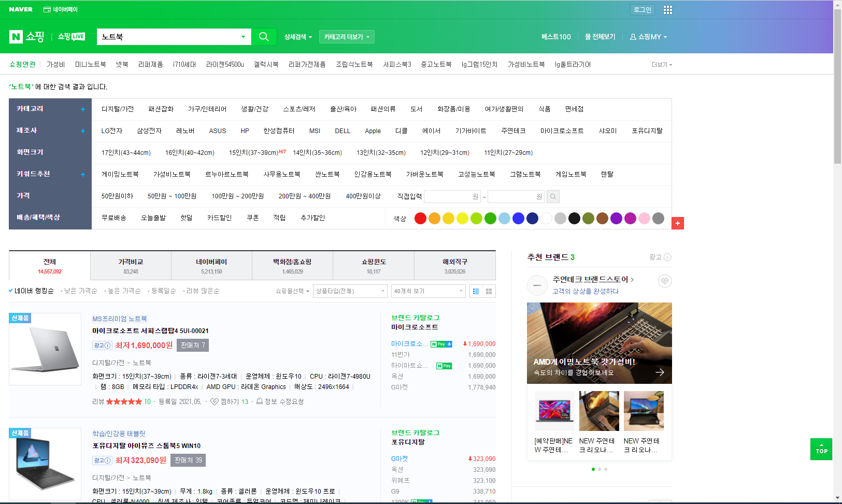Toggle 카드할인 filter
842x504 pixels.
coord(219,218)
